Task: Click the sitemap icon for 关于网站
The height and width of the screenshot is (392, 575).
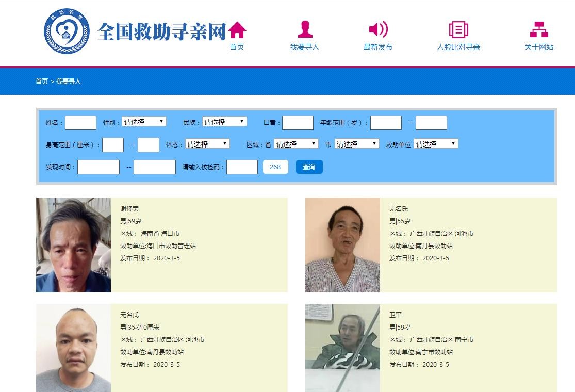Action: tap(539, 30)
